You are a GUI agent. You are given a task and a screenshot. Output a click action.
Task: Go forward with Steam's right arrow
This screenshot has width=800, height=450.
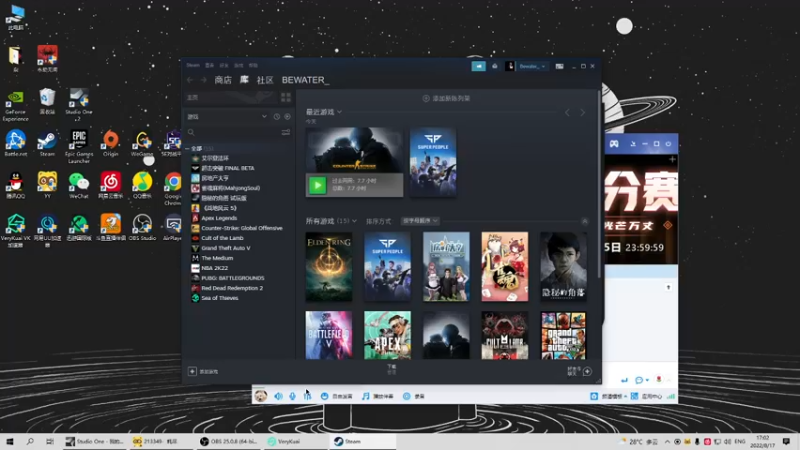(x=203, y=80)
